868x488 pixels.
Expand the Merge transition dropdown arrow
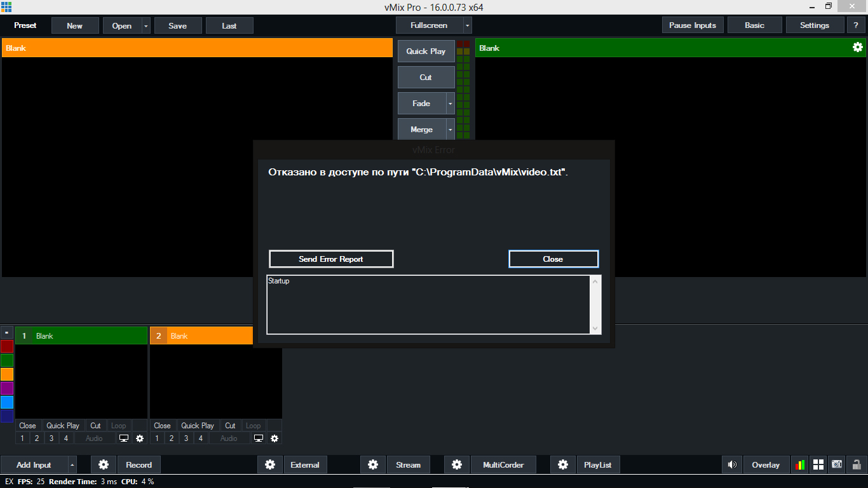451,129
